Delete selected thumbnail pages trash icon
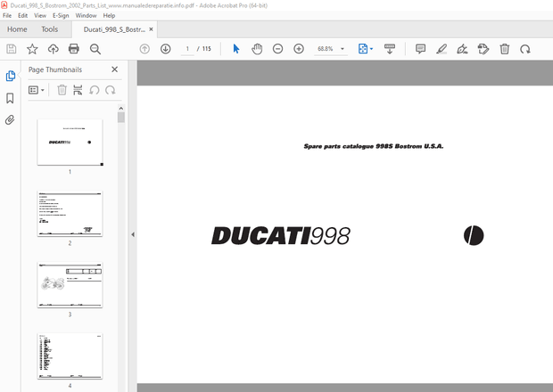Image resolution: width=553 pixels, height=392 pixels. pos(62,90)
